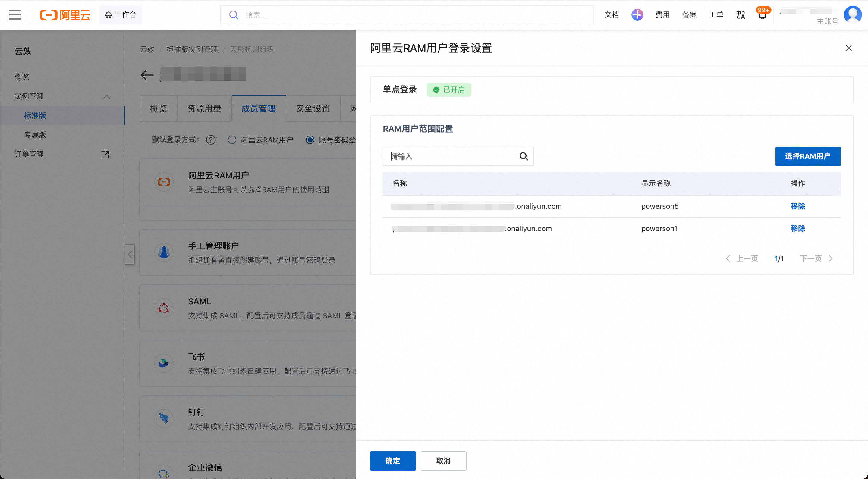Image resolution: width=868 pixels, height=479 pixels.
Task: Click the purple plus circle icon in header
Action: 637,15
